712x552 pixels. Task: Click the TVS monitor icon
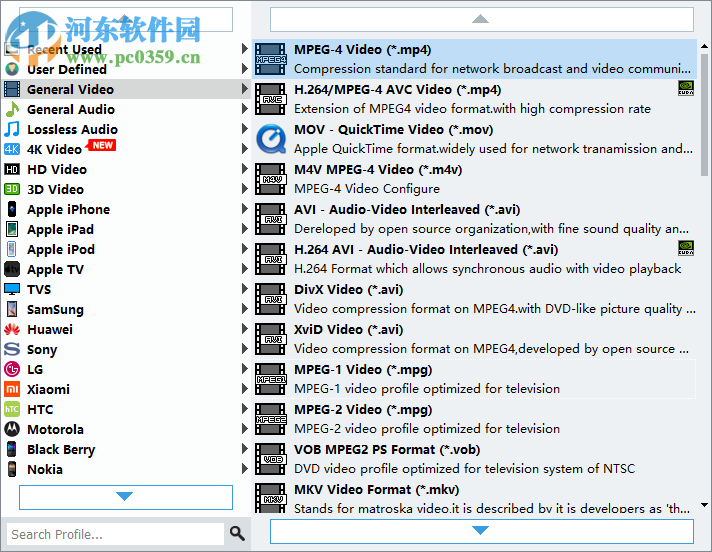12,289
